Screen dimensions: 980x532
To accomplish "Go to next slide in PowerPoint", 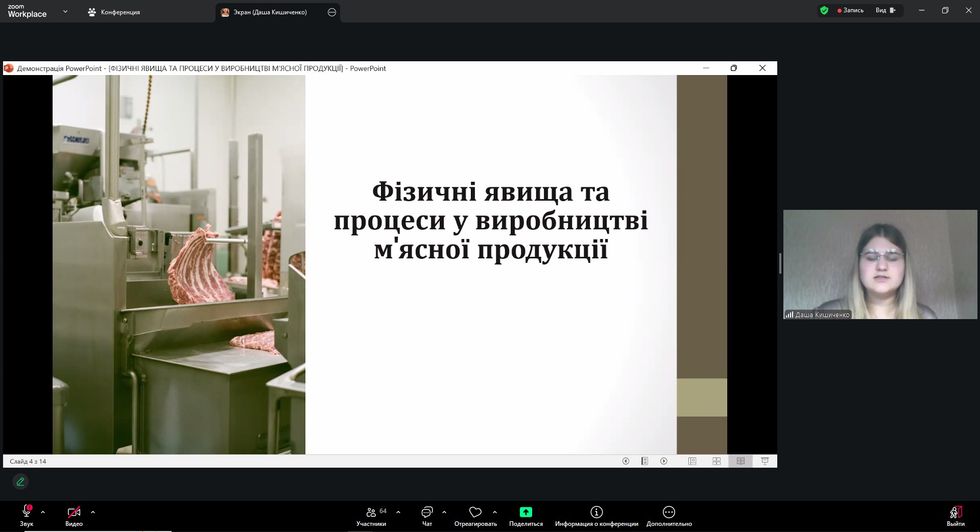I will click(664, 461).
